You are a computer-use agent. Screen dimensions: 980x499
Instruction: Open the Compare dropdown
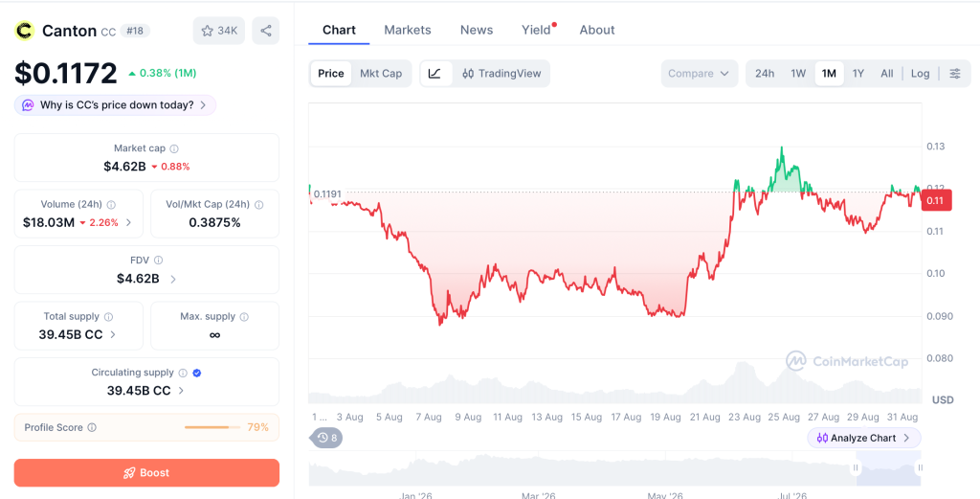(699, 73)
